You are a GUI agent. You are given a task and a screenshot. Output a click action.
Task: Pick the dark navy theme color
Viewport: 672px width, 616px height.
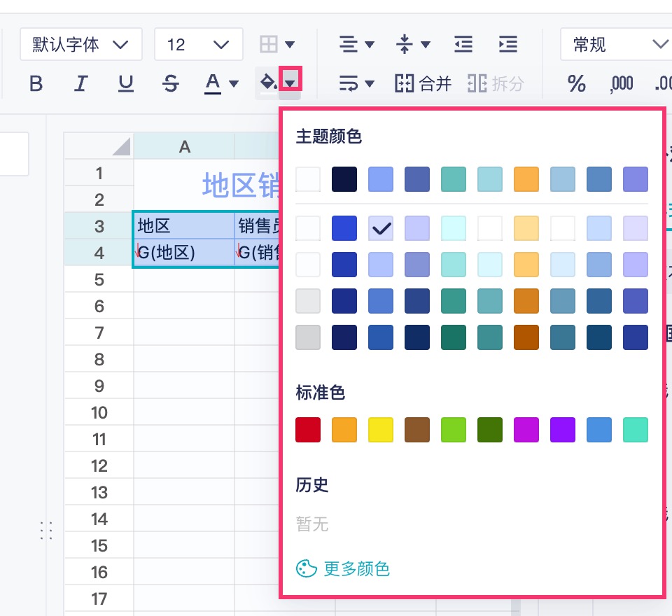coord(344,178)
